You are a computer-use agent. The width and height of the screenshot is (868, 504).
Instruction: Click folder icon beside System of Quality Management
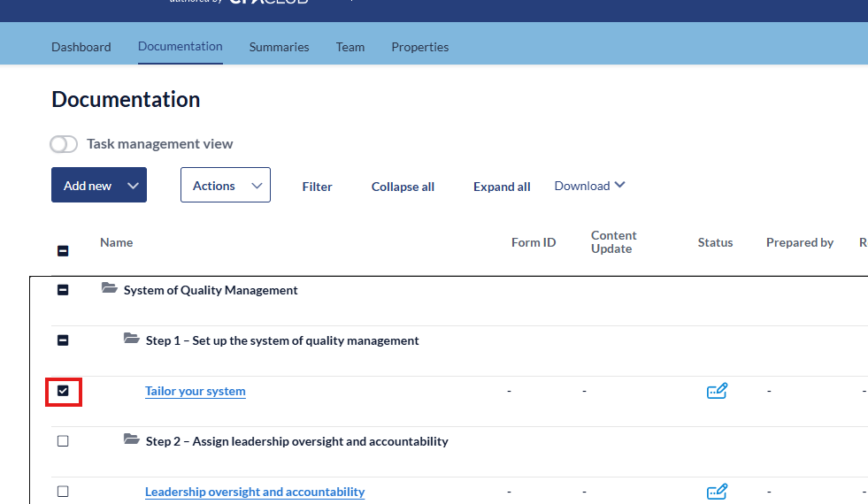tap(110, 289)
